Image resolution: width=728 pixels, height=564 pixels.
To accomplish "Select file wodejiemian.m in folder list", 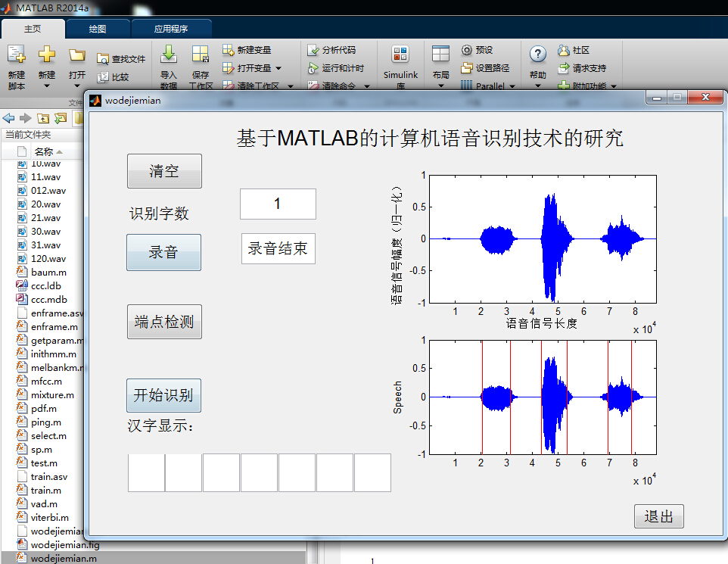I will (x=64, y=559).
